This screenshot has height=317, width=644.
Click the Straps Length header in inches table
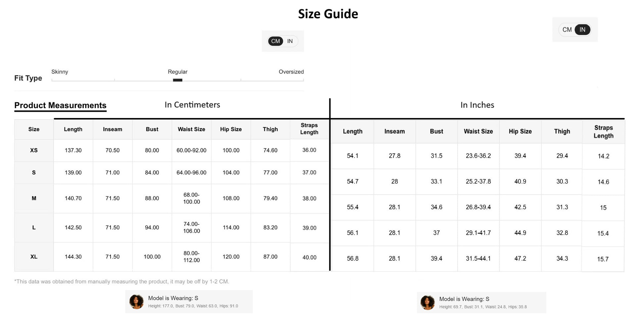pos(603,132)
